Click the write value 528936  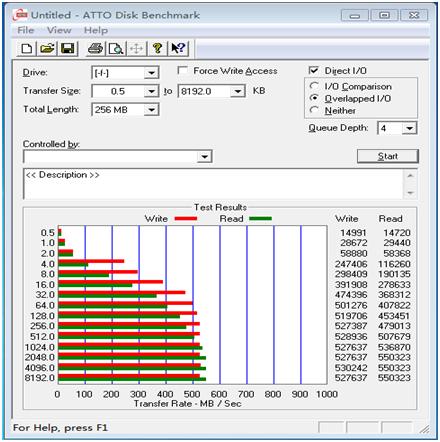pyautogui.click(x=351, y=336)
